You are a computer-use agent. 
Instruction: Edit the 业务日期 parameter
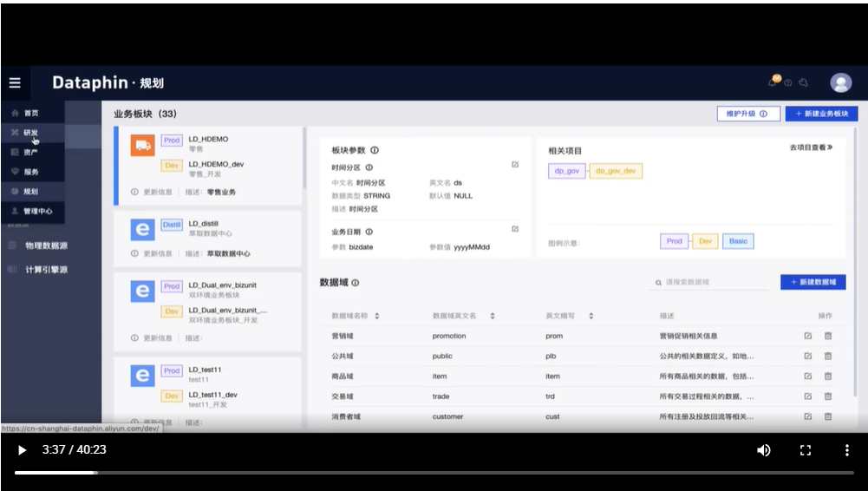pyautogui.click(x=515, y=229)
